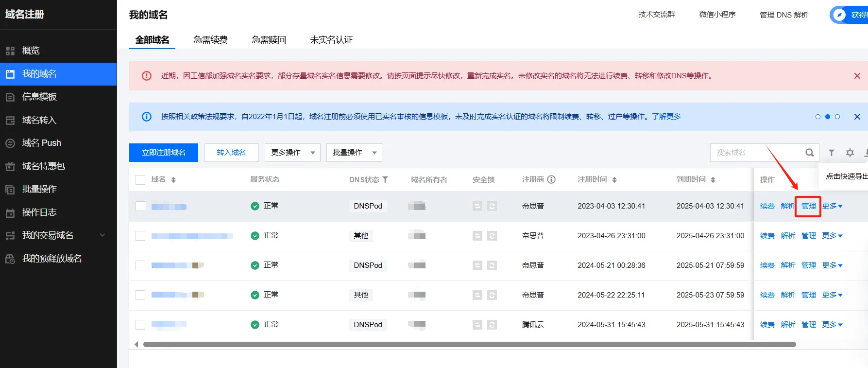Filter the DNS状态 column funnel
This screenshot has height=368, width=868.
tap(385, 179)
